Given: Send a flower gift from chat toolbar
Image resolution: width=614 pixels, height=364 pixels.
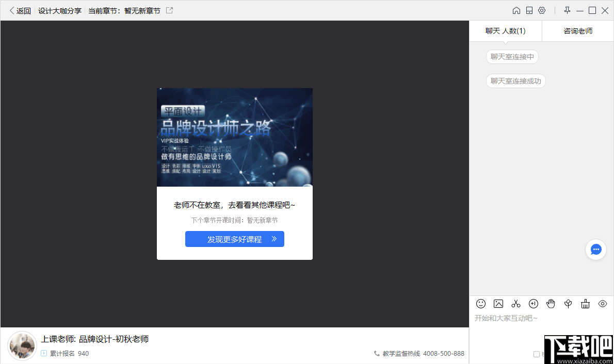Looking at the screenshot, I should click(568, 304).
